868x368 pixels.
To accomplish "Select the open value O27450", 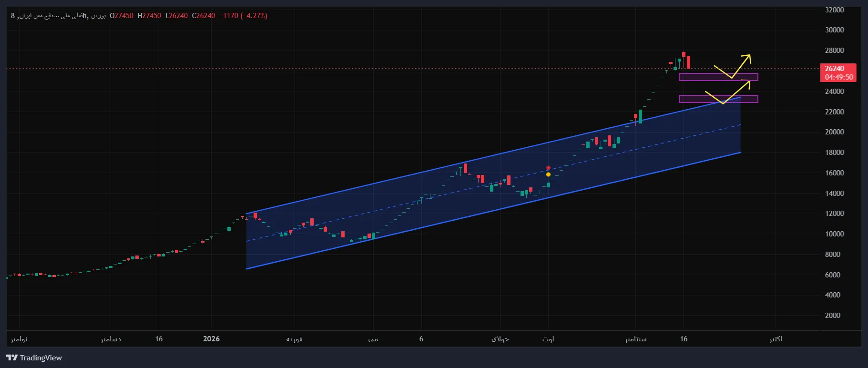I will (122, 16).
